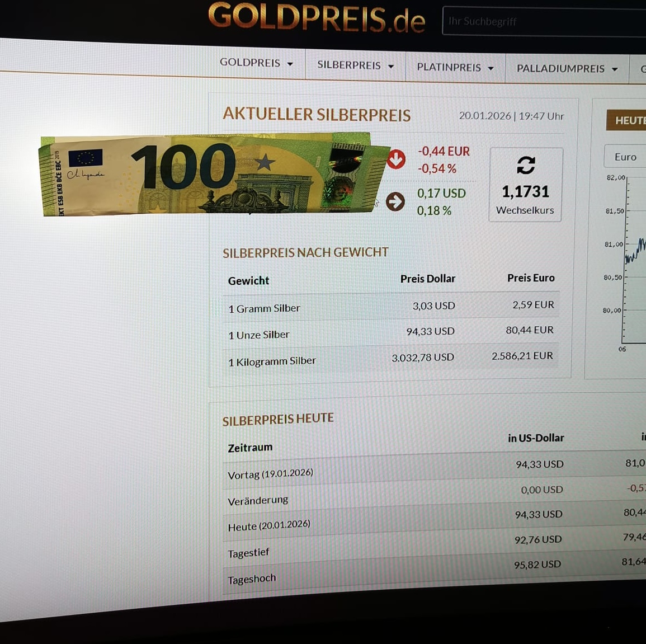Click the 'SILBERPREIS NACH GEWICHT' heading

(305, 252)
